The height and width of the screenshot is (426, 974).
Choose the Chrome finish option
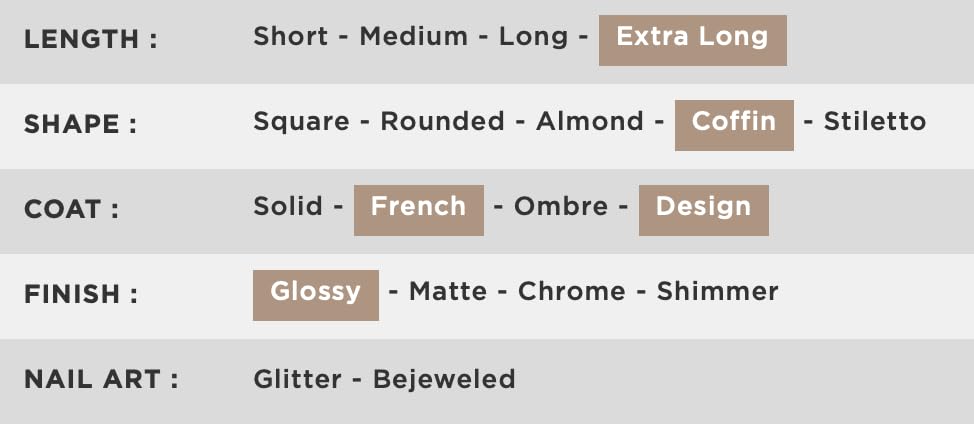[x=571, y=291]
